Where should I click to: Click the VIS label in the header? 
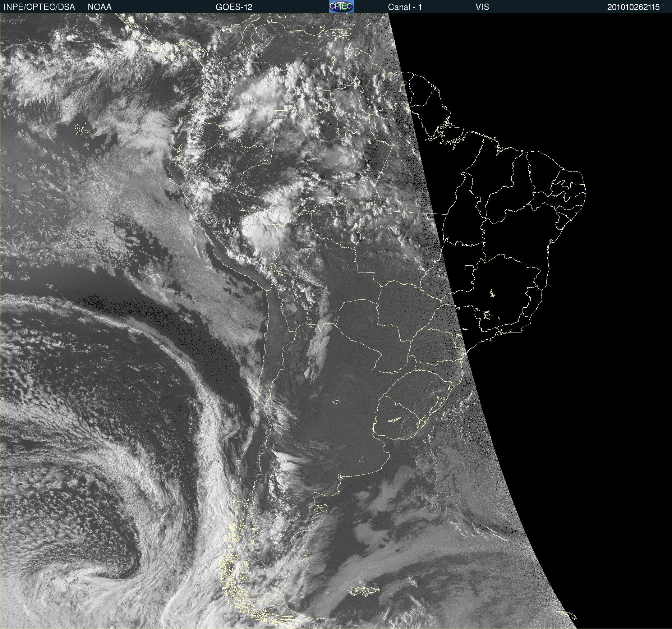pos(482,7)
